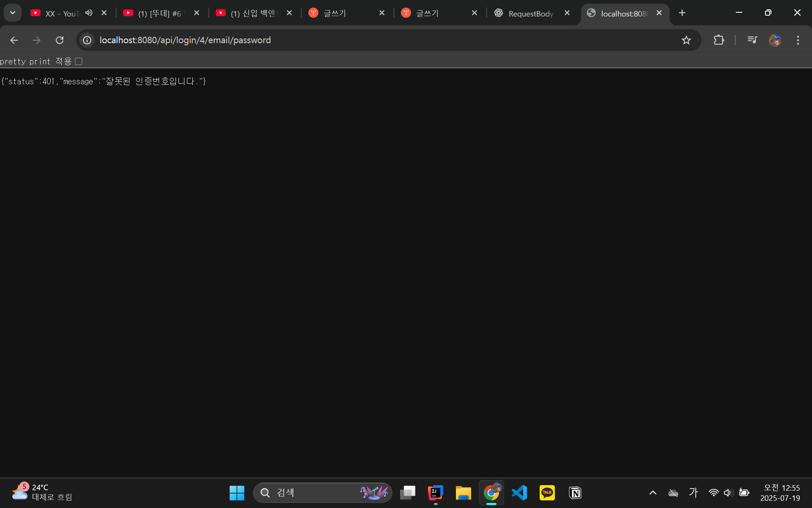View site information icon
The image size is (812, 508).
[87, 40]
